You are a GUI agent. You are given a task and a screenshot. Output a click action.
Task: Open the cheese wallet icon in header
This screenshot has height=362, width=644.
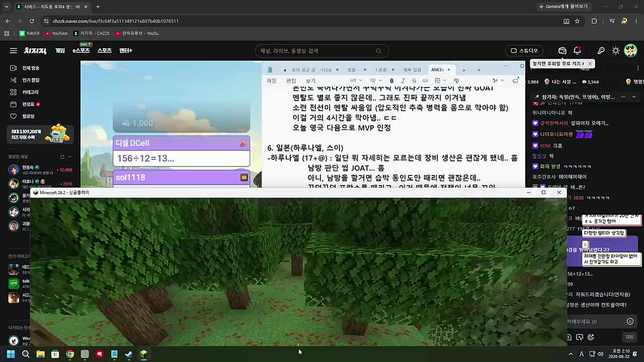click(x=562, y=51)
